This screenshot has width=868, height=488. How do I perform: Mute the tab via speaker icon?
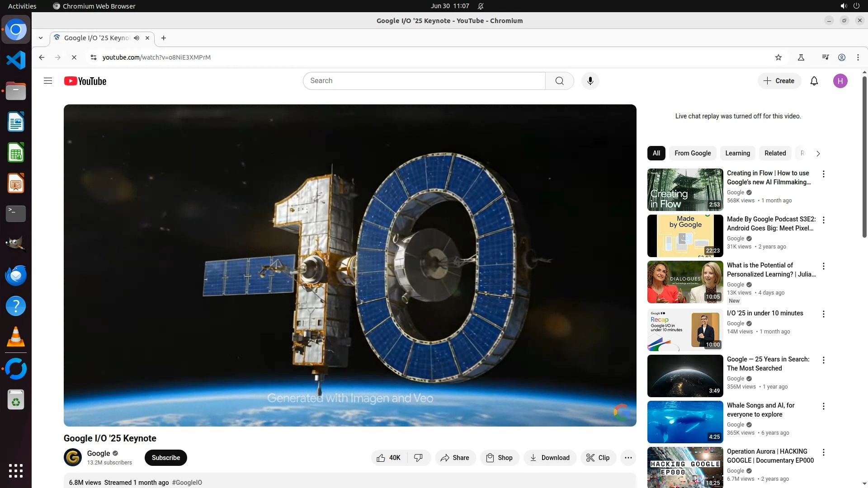pos(137,38)
